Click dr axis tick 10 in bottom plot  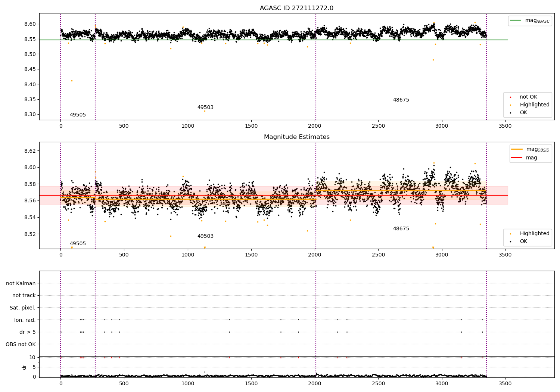pos(32,357)
